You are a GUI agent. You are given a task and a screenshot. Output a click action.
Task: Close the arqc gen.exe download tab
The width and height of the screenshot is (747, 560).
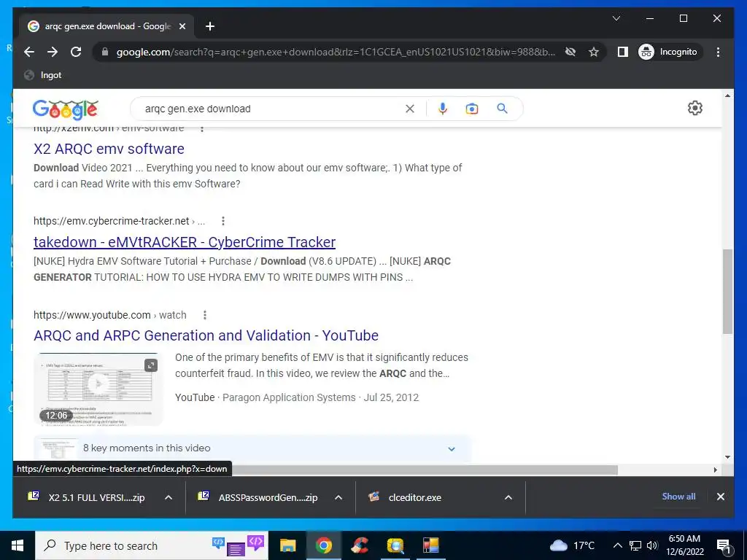(182, 26)
